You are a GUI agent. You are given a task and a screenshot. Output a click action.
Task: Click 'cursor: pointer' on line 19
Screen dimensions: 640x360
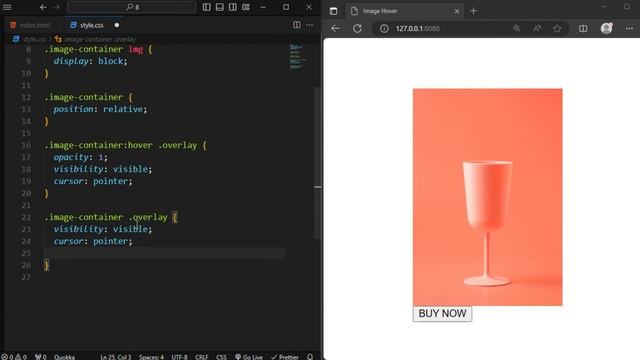[x=93, y=181]
